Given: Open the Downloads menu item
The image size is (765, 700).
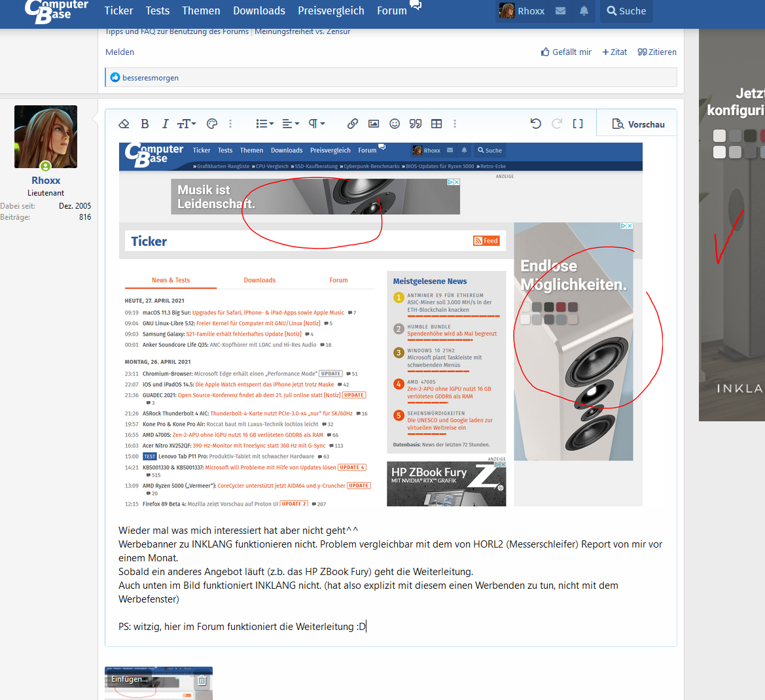Looking at the screenshot, I should point(259,10).
